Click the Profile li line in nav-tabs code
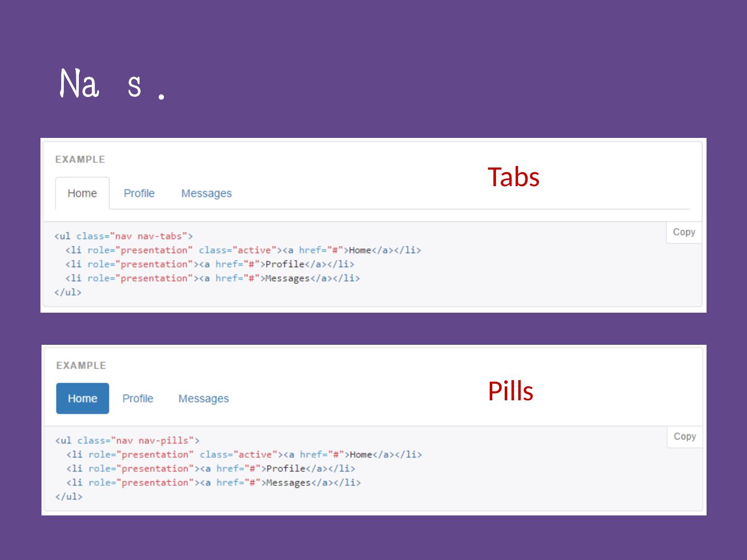Screen dimensions: 747x560 [210, 264]
